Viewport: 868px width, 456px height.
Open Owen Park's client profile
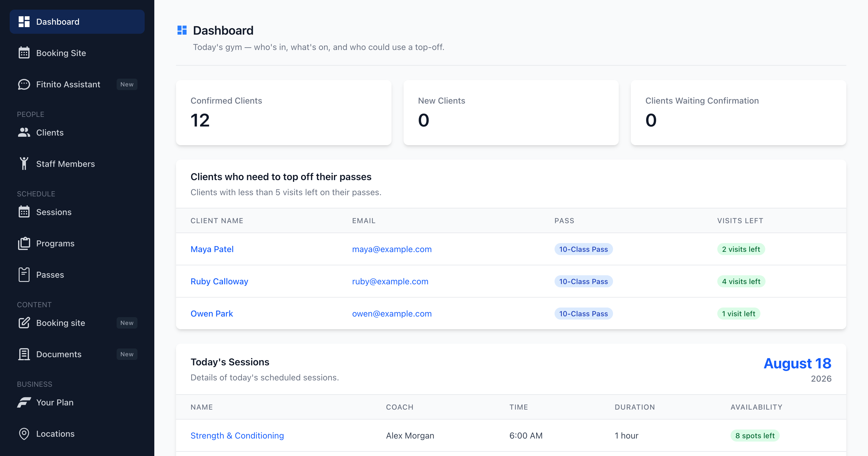point(212,313)
